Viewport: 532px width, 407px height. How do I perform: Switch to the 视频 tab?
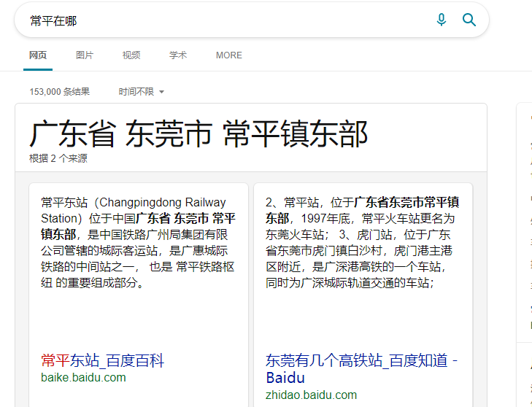click(131, 55)
